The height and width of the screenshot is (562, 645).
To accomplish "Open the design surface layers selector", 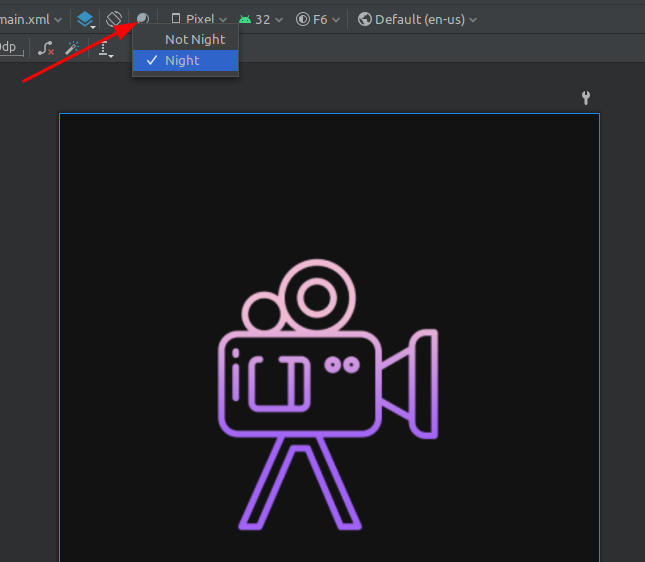I will 86,19.
